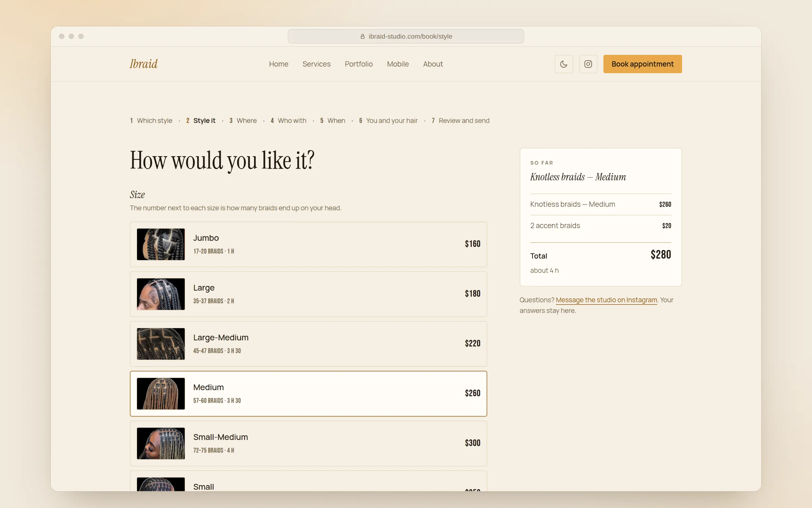The height and width of the screenshot is (508, 812).
Task: Click the Small-Medium braids thumbnail photo
Action: (x=161, y=443)
